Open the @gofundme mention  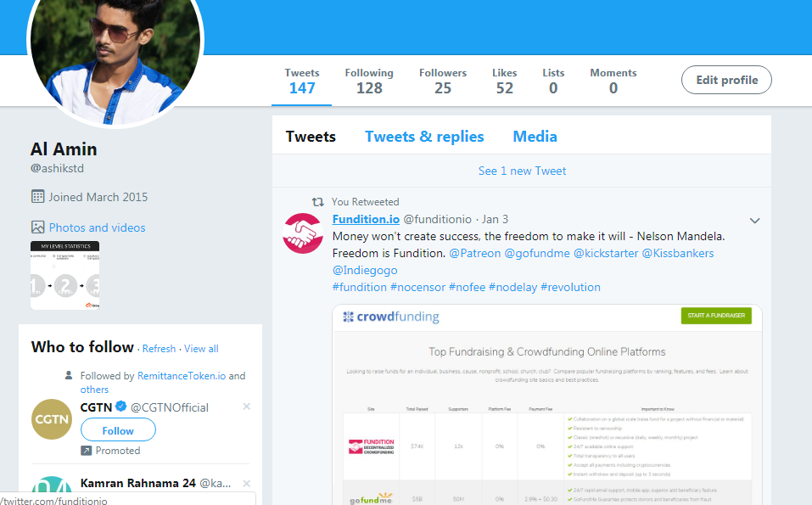click(x=537, y=253)
